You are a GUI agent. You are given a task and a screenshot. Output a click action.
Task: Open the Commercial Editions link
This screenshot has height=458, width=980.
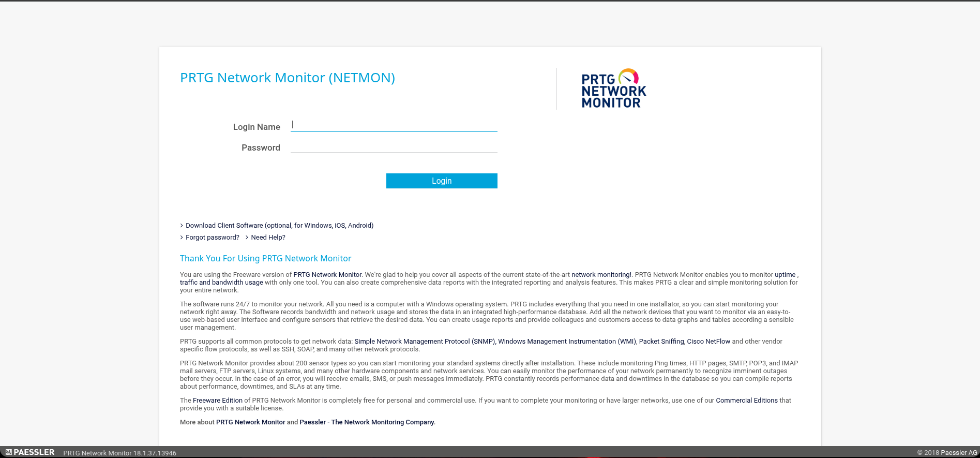pyautogui.click(x=747, y=401)
